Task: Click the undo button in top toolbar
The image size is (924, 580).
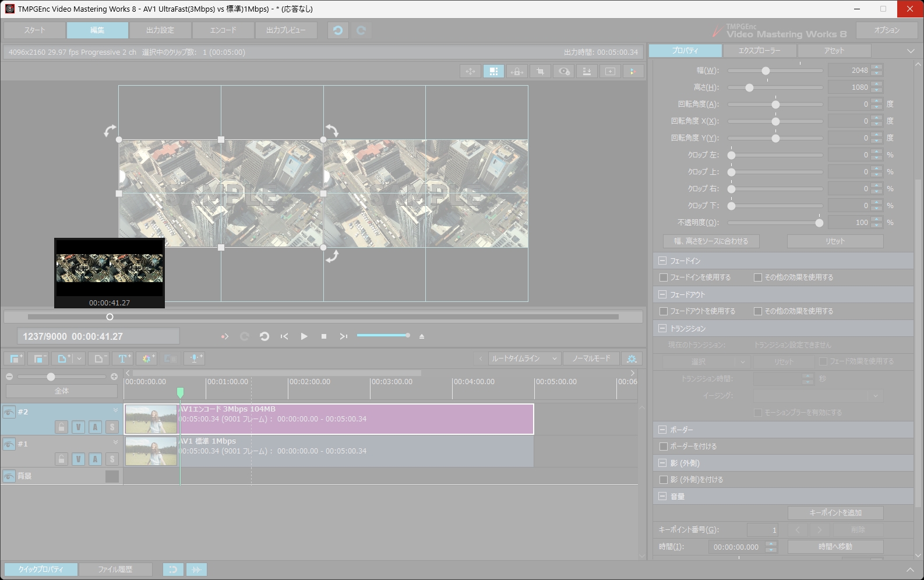Action: coord(338,30)
